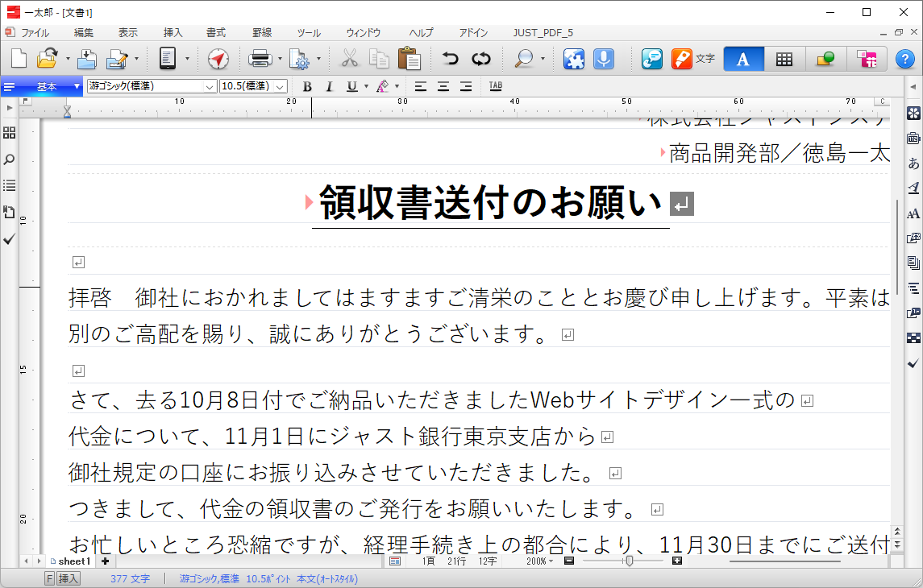
Task: Toggle bold formatting
Action: 306,86
